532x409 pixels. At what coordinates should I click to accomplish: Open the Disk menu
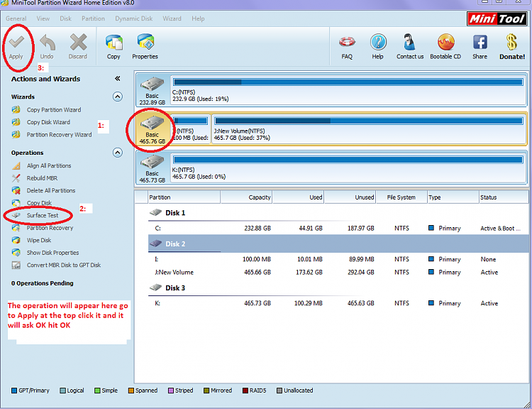tap(65, 18)
